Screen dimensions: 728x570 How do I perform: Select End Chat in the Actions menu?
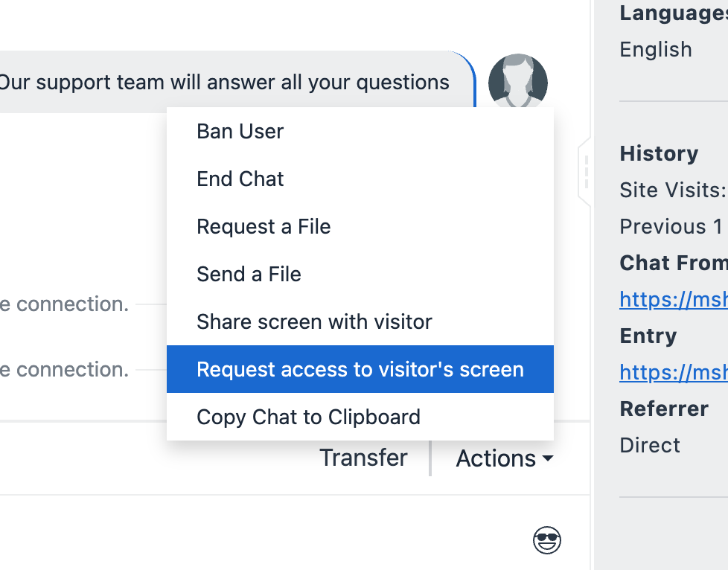pos(240,179)
